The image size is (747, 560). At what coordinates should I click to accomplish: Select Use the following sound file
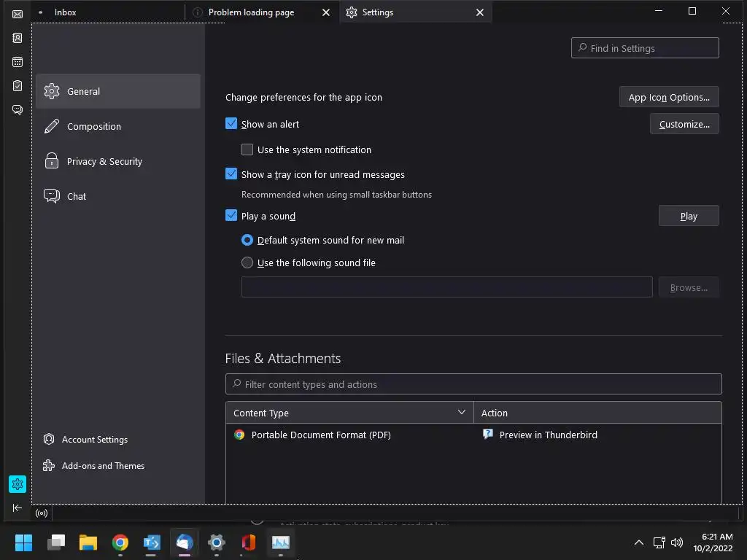[247, 262]
